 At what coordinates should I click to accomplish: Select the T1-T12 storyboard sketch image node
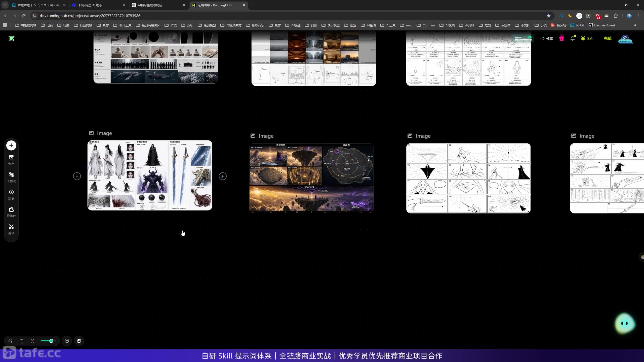click(469, 178)
